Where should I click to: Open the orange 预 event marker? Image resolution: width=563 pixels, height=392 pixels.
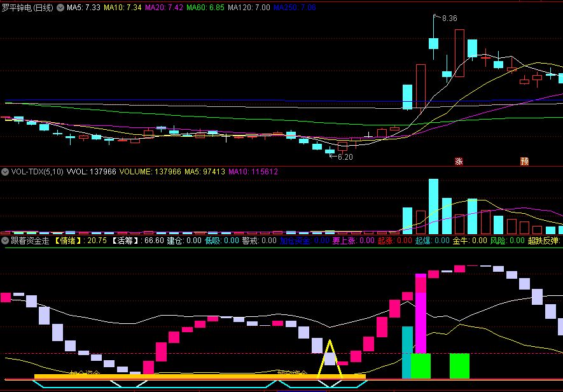pos(525,162)
